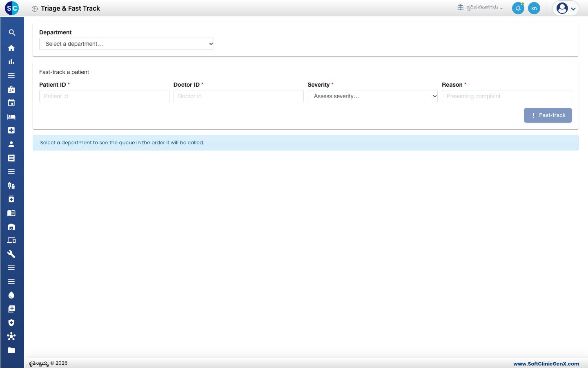The image size is (588, 368).
Task: Open the calendar appointments icon
Action: tap(11, 103)
